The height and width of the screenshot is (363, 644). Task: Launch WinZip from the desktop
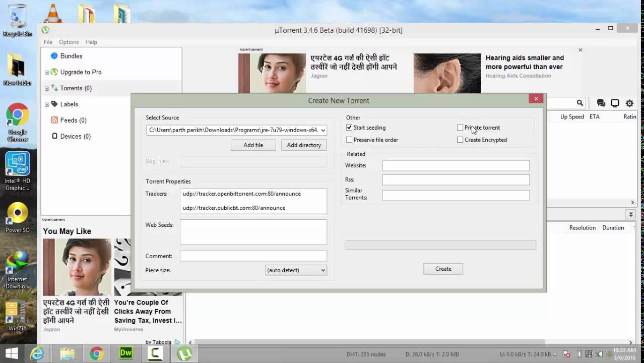(17, 315)
